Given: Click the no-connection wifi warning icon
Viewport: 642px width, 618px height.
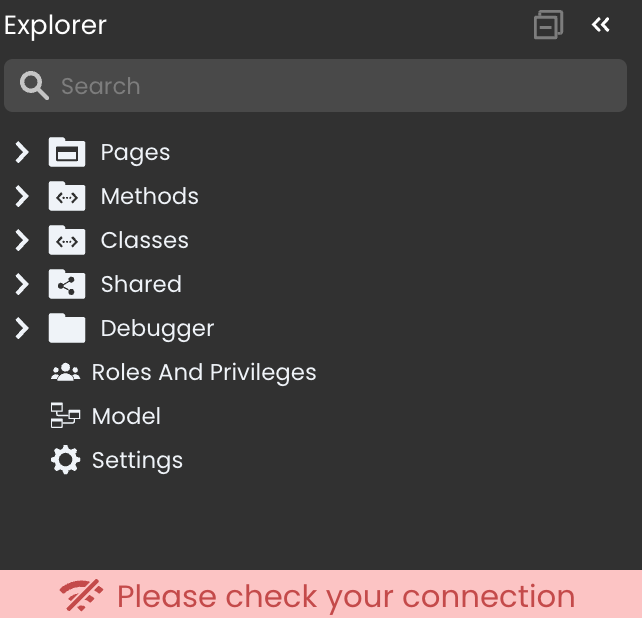Looking at the screenshot, I should (x=81, y=596).
